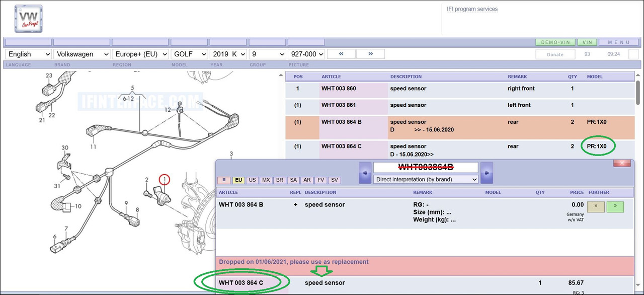Screen dimensions: 644x295
Task: Click the VIN button
Action: pos(587,42)
